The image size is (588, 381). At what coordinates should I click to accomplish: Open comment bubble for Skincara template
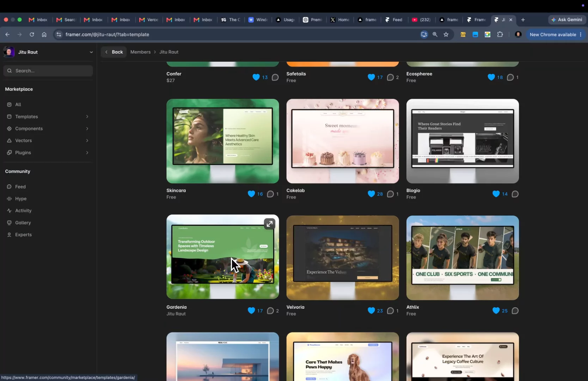[x=270, y=194]
